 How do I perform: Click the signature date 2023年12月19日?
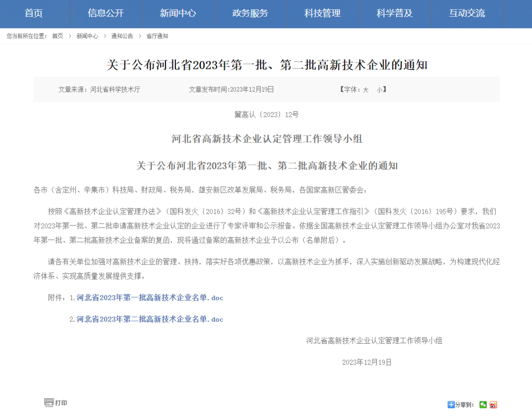[x=367, y=362]
